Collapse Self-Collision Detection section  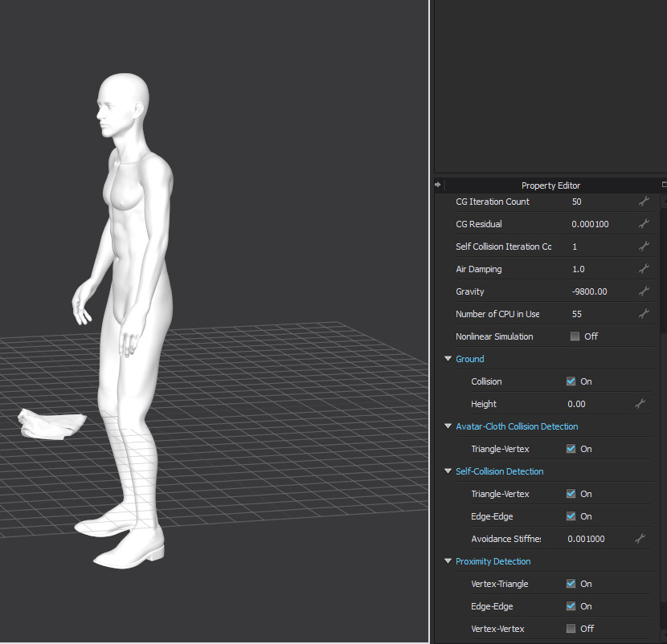point(448,471)
